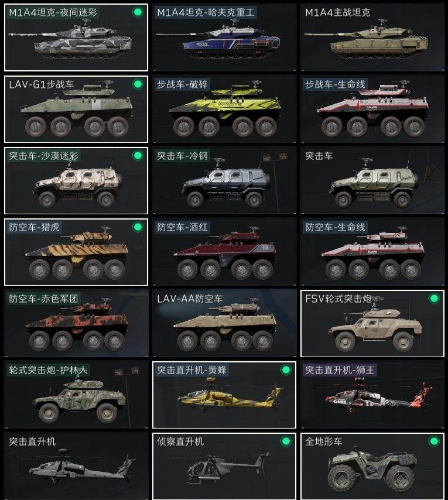Select the 突击直升机-狮王 helicopter skin
This screenshot has width=448, height=500.
pos(372,395)
